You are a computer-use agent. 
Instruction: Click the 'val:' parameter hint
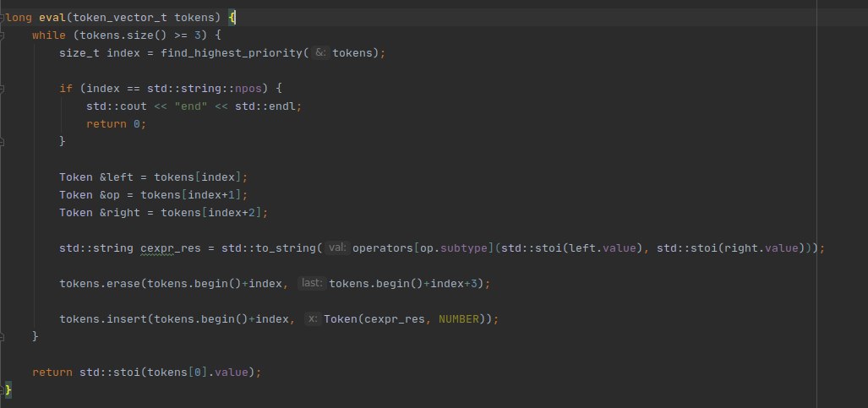point(336,248)
